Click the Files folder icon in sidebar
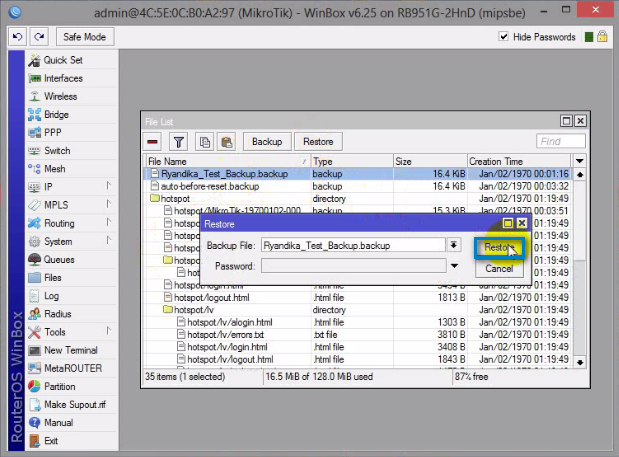619x457 pixels. click(34, 277)
